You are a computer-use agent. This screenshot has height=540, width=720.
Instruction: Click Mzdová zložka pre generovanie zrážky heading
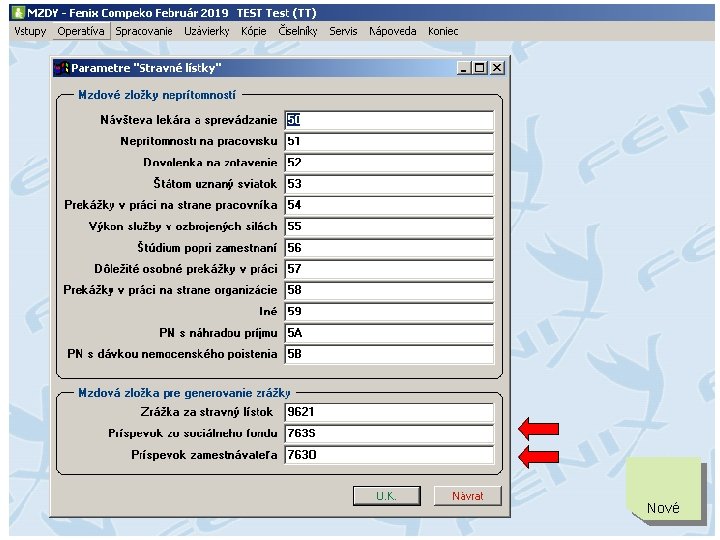[x=184, y=393]
